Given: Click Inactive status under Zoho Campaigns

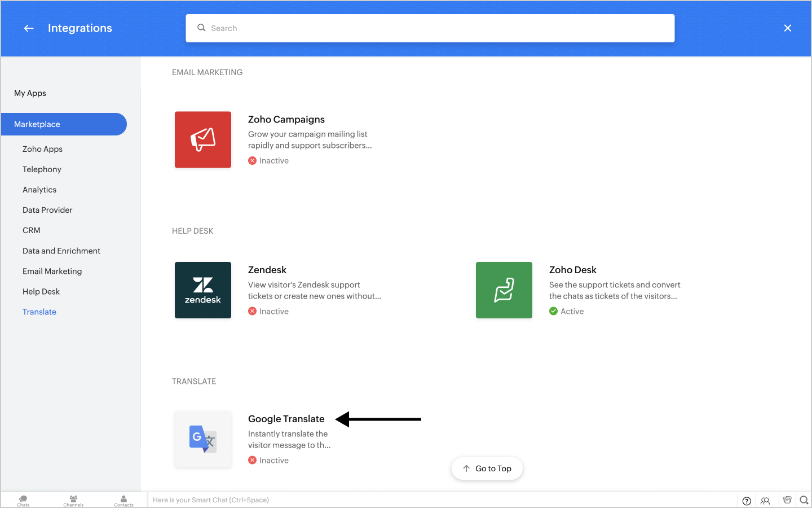Looking at the screenshot, I should [268, 161].
